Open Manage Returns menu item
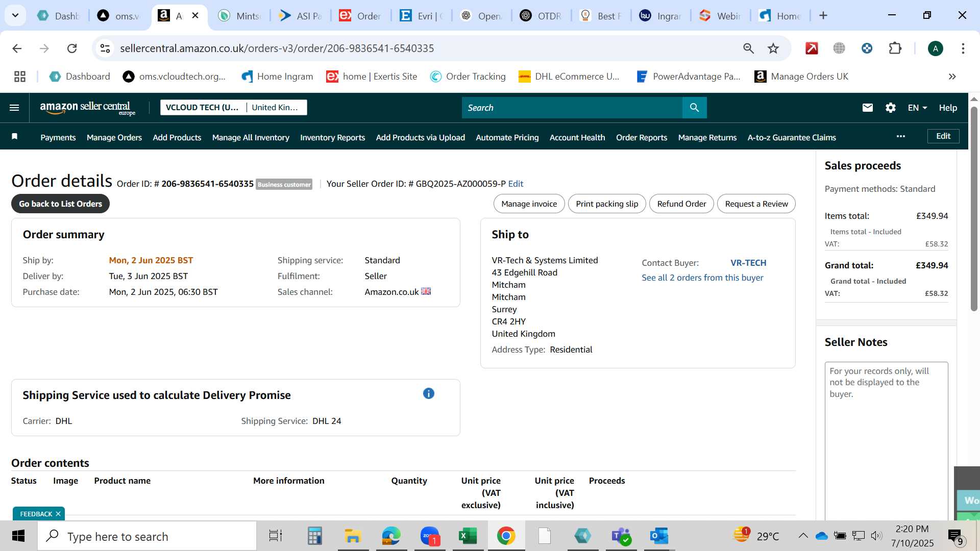This screenshot has height=551, width=980. 707,137
